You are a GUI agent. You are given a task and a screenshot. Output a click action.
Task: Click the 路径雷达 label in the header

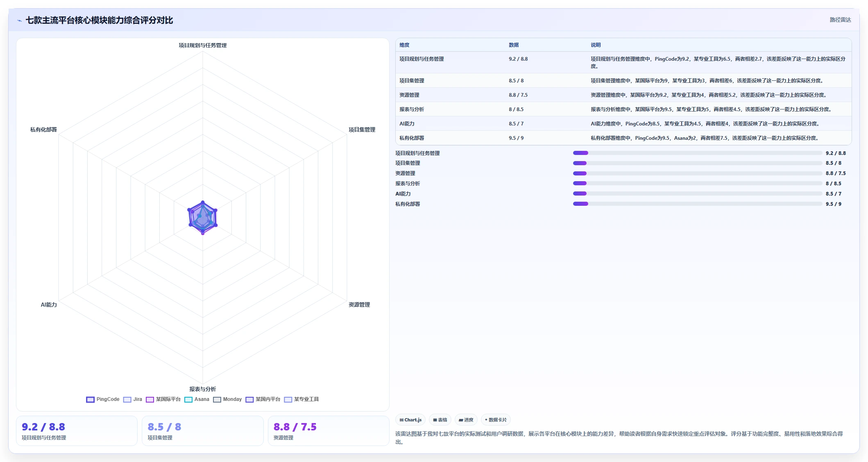click(x=840, y=20)
